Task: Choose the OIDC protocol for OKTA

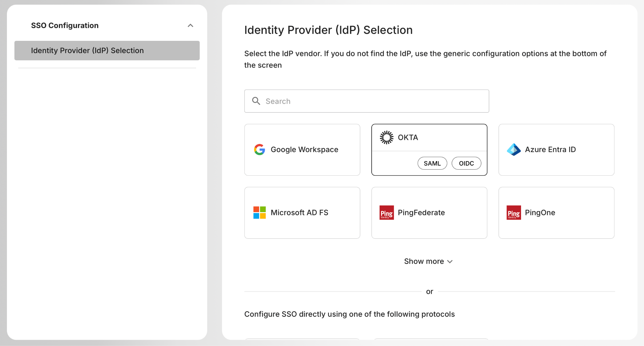Action: pyautogui.click(x=466, y=163)
